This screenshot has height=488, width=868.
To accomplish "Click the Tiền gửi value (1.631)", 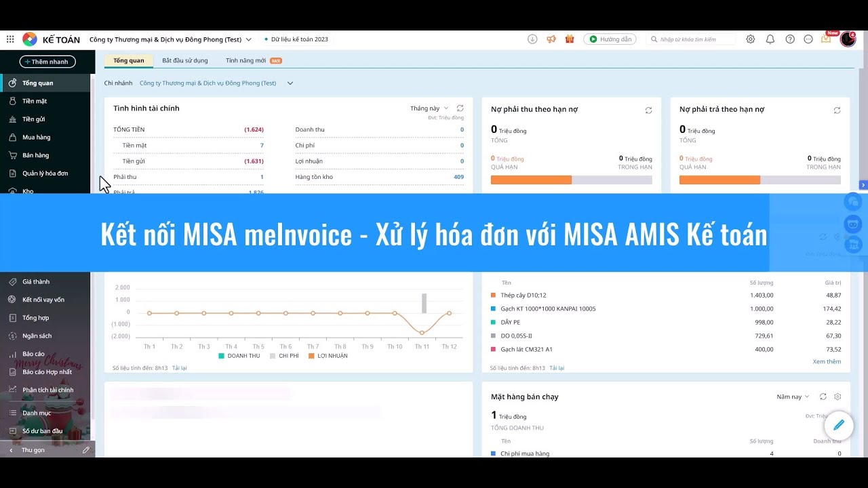I will pos(254,161).
